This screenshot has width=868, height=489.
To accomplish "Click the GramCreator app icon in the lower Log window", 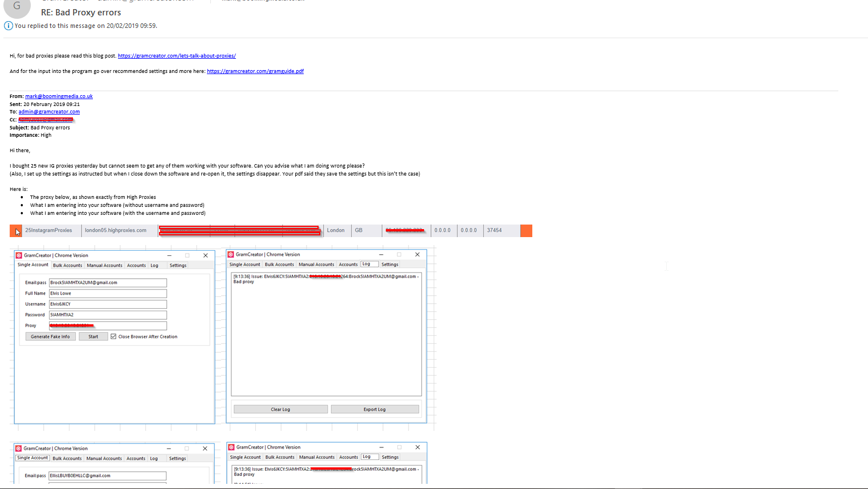I will 231,447.
